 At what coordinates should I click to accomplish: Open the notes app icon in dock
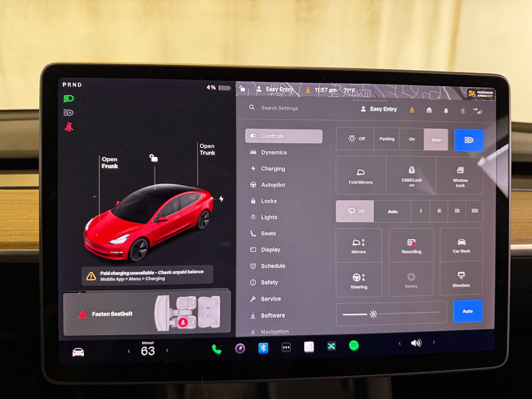[x=309, y=347]
